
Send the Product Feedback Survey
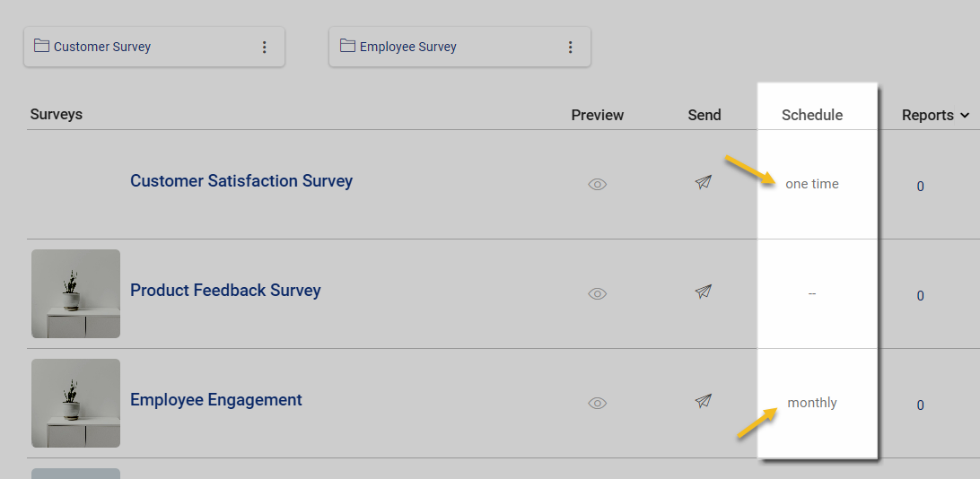(704, 292)
